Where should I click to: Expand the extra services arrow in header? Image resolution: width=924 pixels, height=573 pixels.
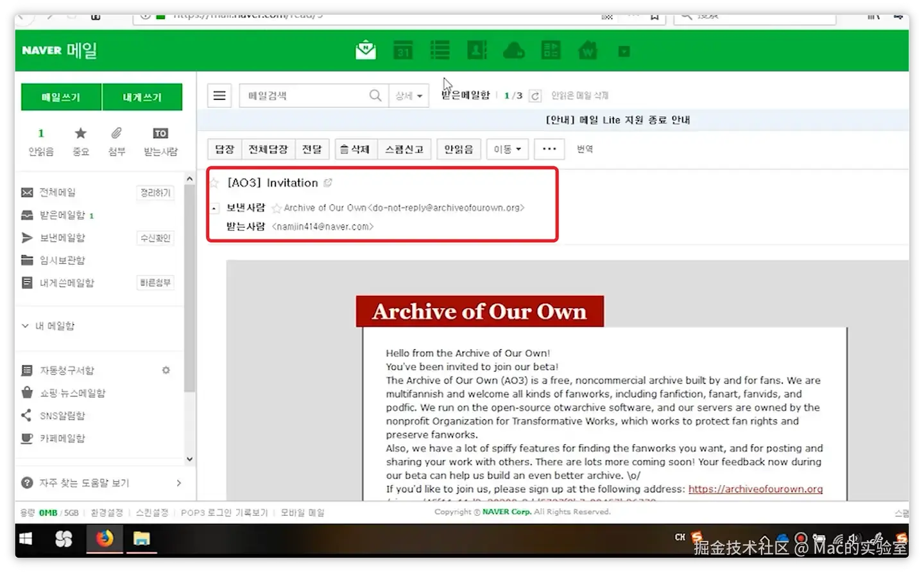tap(624, 51)
